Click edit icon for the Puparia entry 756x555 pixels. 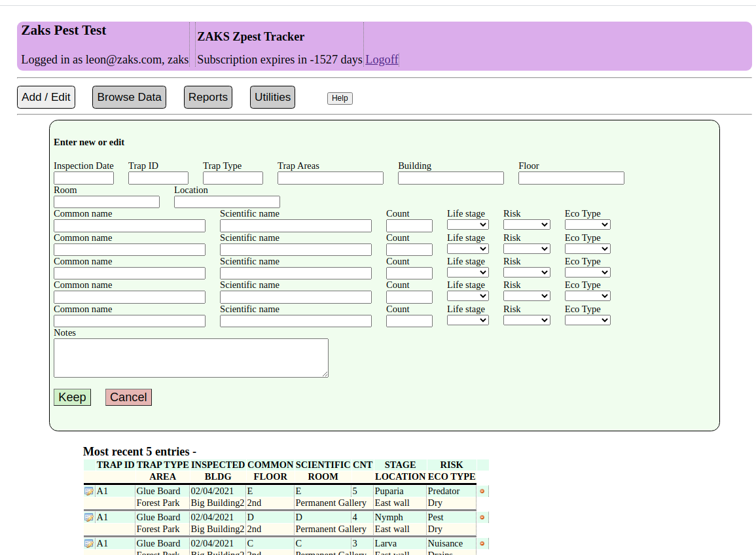point(89,491)
